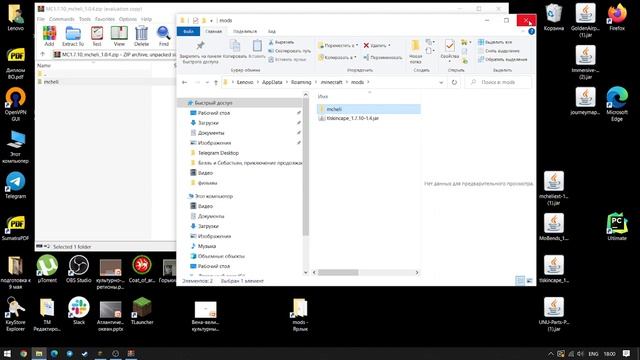Click navigation pane scroll down arrow
The image size is (640, 360).
(306, 272)
